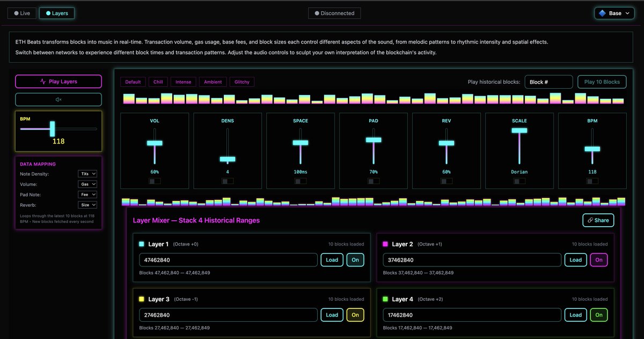Click the SCALE fader handle
The image size is (644, 339).
coord(519,130)
